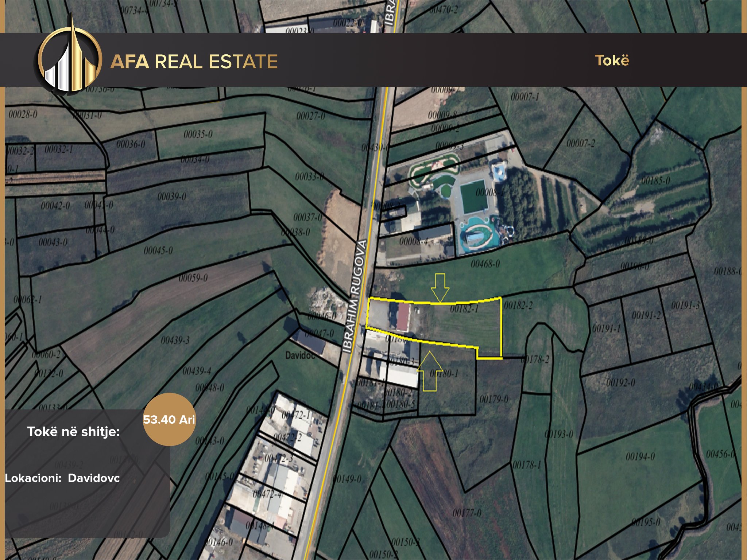
Task: Click parcel label 00032-1
Action: pos(59,149)
